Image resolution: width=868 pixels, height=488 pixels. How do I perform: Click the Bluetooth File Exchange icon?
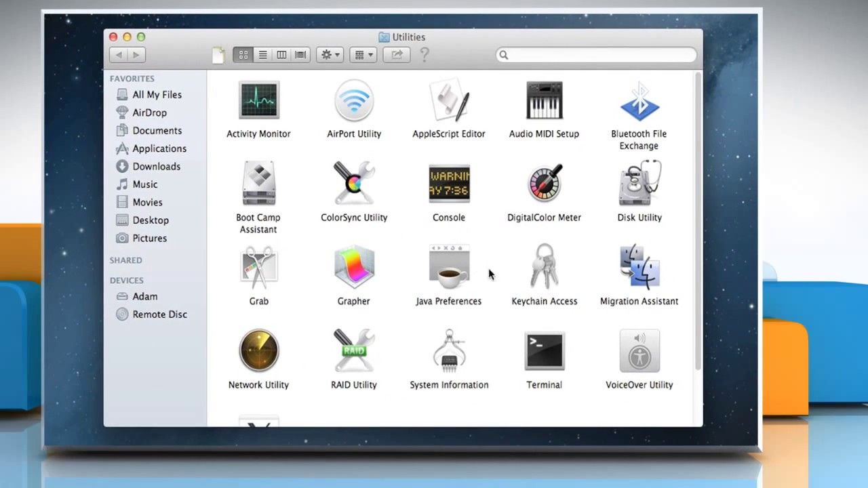click(639, 101)
